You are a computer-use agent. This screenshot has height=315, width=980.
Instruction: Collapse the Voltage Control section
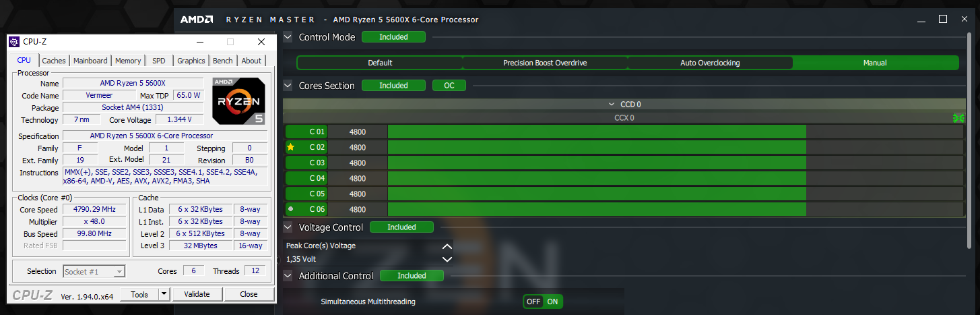[x=288, y=227]
